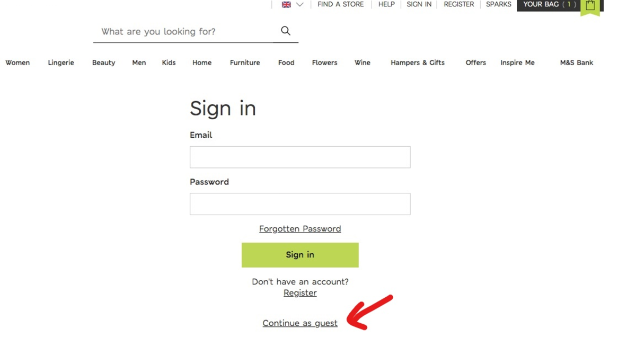Click Find a Store in header
Image resolution: width=636 pixels, height=364 pixels.
341,4
